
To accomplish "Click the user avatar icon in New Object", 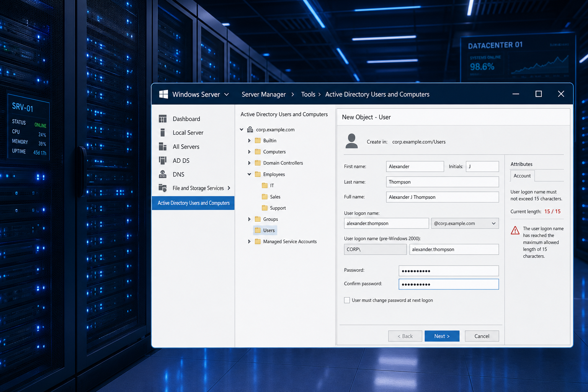I will click(x=351, y=141).
